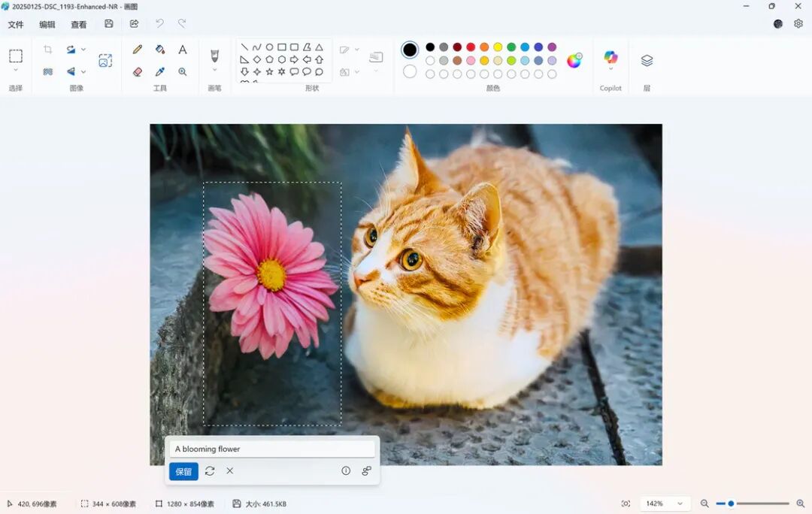The width and height of the screenshot is (812, 514).
Task: Pick the oval shape
Action: click(269, 47)
